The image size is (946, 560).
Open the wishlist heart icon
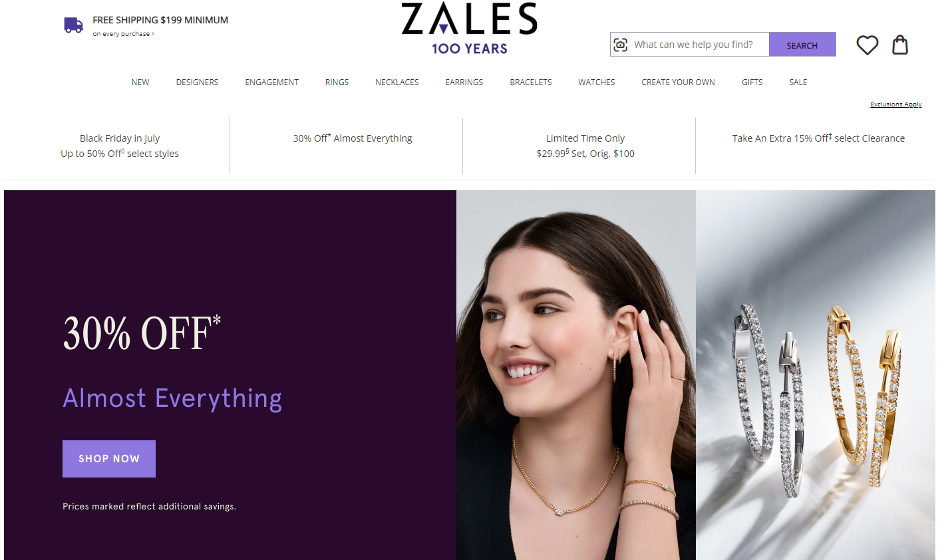[x=867, y=45]
